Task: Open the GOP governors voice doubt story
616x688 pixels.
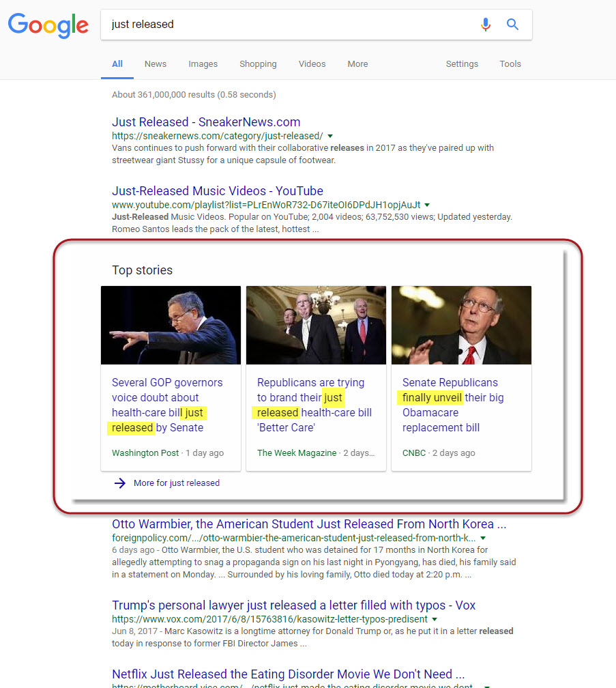Action: (x=167, y=405)
